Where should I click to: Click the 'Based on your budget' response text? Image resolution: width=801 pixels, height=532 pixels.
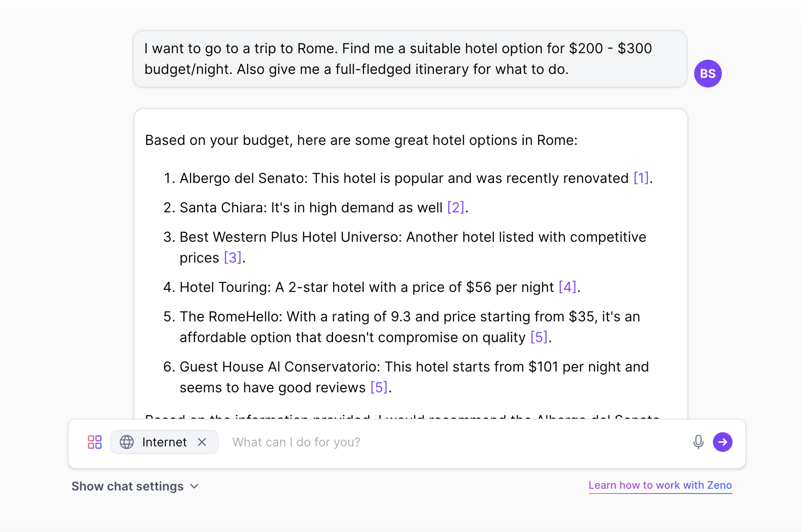361,140
